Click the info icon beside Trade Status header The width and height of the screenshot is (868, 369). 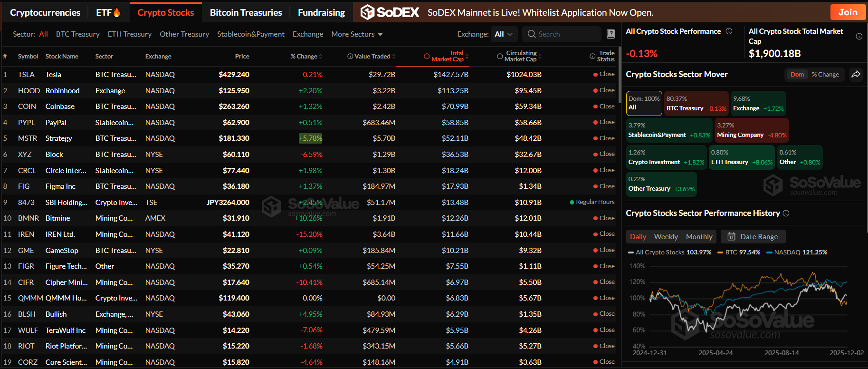[x=592, y=57]
